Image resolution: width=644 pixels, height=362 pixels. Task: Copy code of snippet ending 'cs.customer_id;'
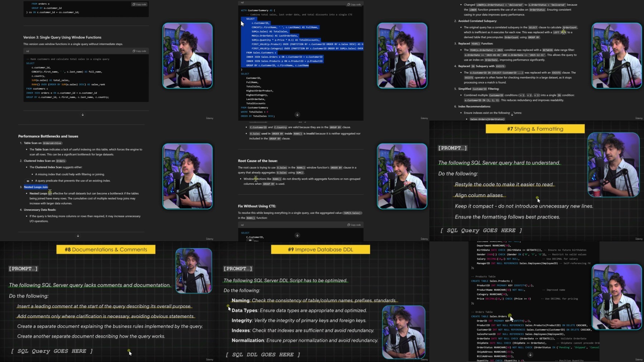tap(140, 4)
